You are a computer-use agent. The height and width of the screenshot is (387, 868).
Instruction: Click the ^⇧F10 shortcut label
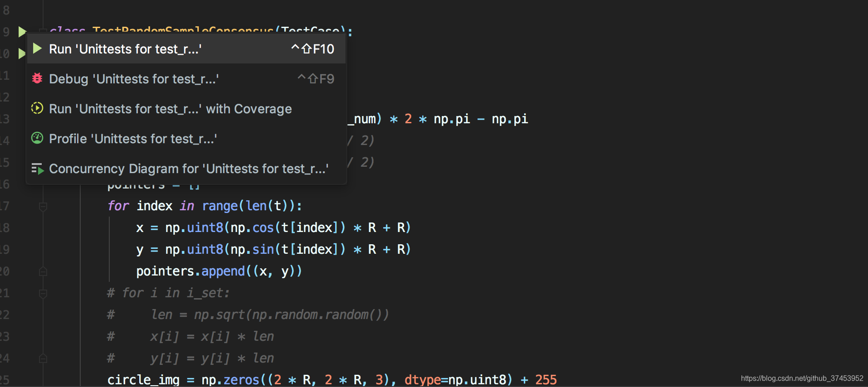(312, 48)
